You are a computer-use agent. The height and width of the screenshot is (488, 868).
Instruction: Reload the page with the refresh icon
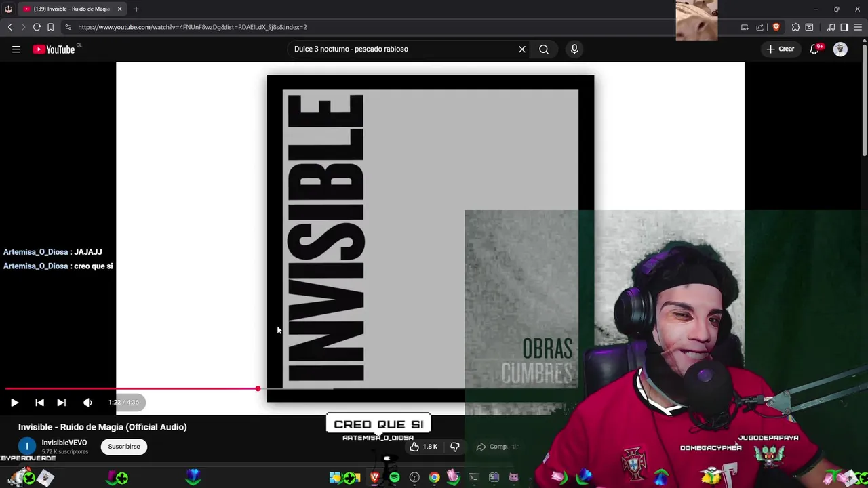(37, 27)
